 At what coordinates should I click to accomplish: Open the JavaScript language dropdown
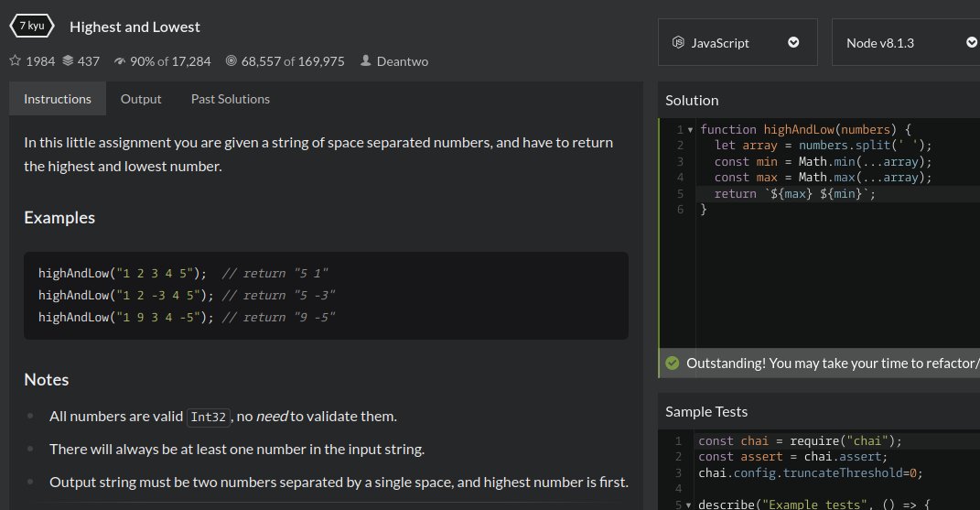tap(738, 42)
